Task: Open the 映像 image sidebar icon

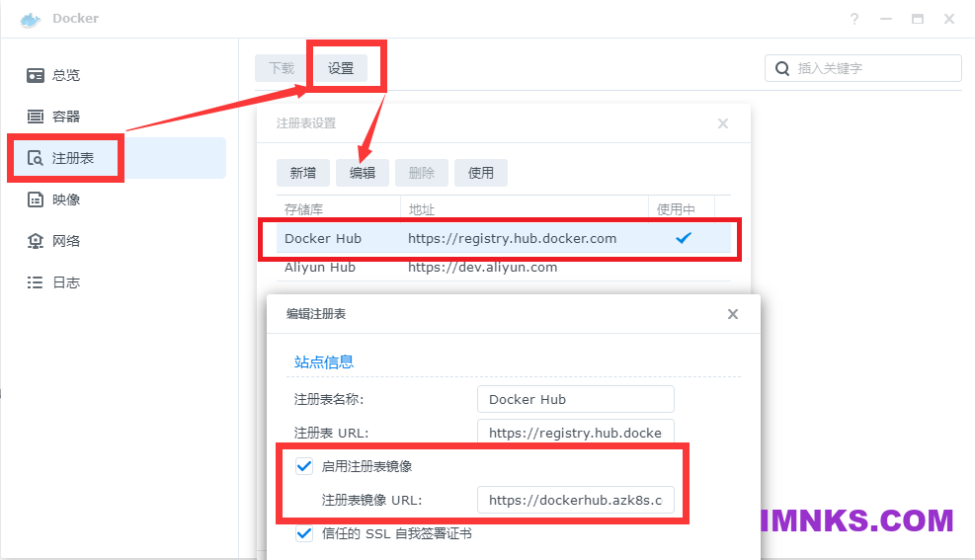Action: (36, 200)
